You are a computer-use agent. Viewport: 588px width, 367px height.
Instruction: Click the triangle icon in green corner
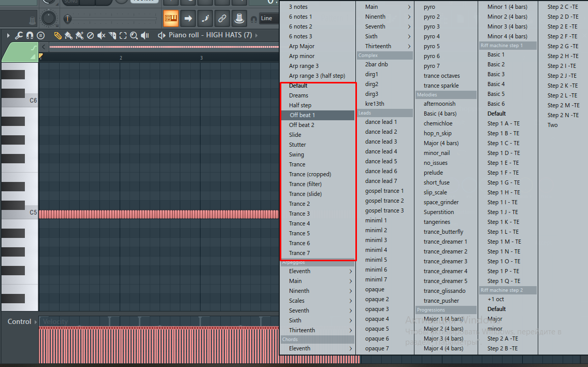pyautogui.click(x=33, y=57)
